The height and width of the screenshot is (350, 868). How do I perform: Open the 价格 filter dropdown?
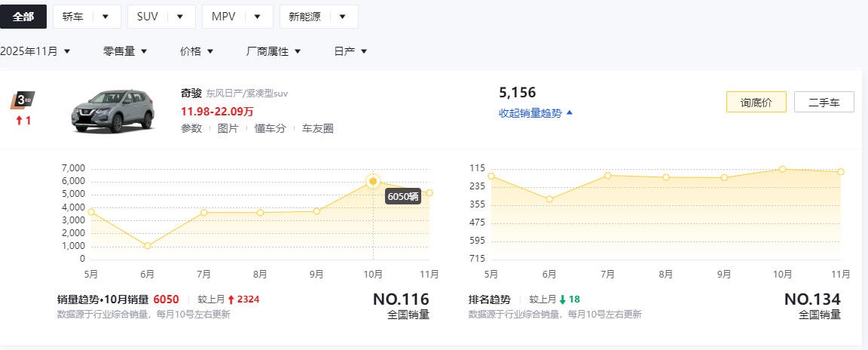(x=197, y=51)
